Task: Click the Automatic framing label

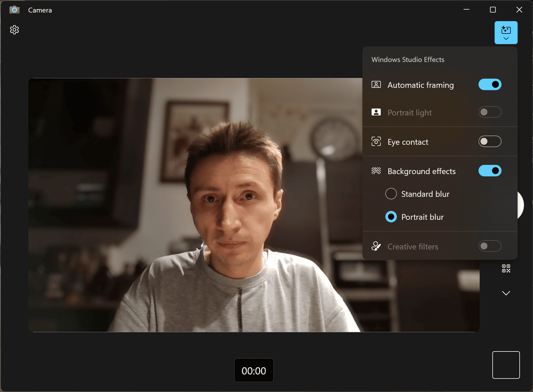Action: pyautogui.click(x=421, y=85)
